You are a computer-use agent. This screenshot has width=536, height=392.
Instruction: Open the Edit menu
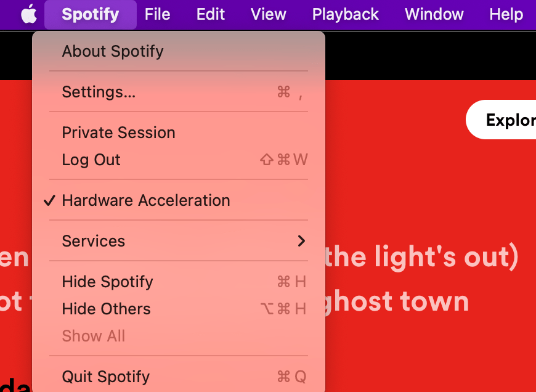(x=211, y=14)
